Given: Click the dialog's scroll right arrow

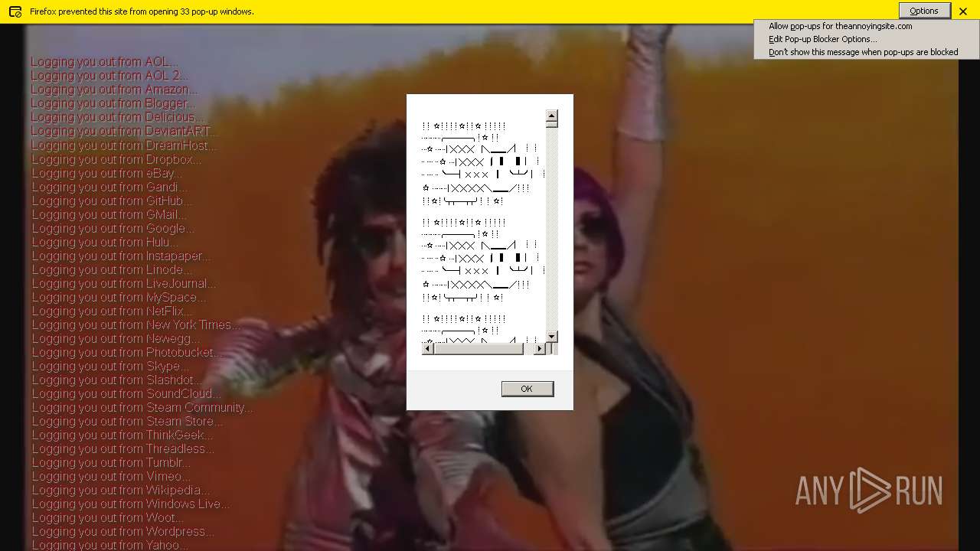Looking at the screenshot, I should point(540,349).
